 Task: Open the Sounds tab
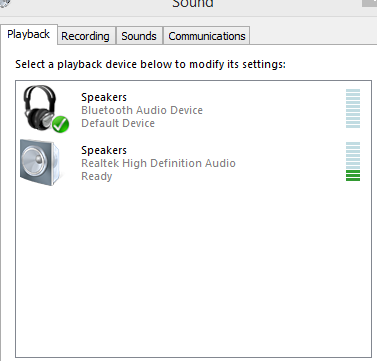coord(139,36)
